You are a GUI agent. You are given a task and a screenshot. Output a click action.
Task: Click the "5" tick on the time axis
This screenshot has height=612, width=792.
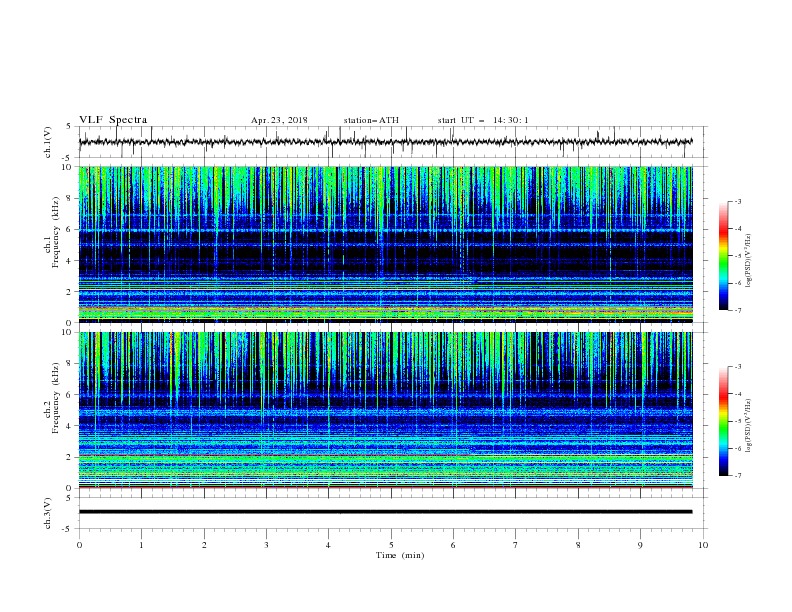(391, 545)
